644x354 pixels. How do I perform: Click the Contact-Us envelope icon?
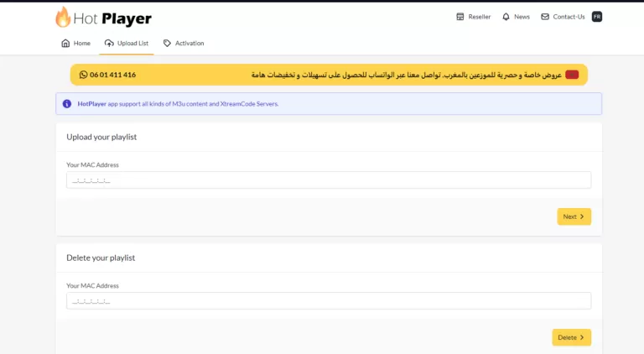click(545, 17)
